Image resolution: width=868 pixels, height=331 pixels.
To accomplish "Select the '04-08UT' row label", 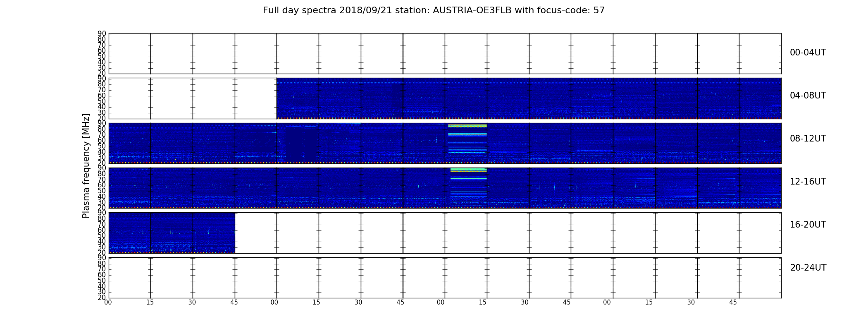I will click(x=808, y=96).
